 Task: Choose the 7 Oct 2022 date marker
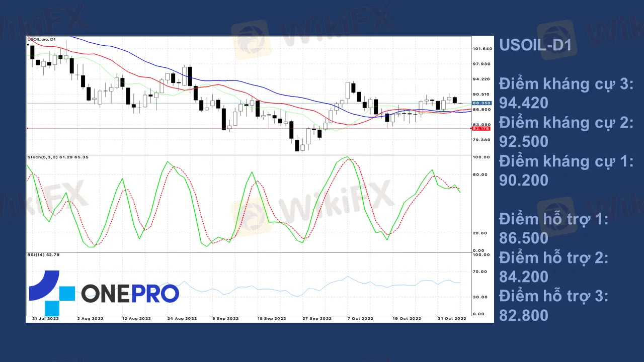[359, 318]
